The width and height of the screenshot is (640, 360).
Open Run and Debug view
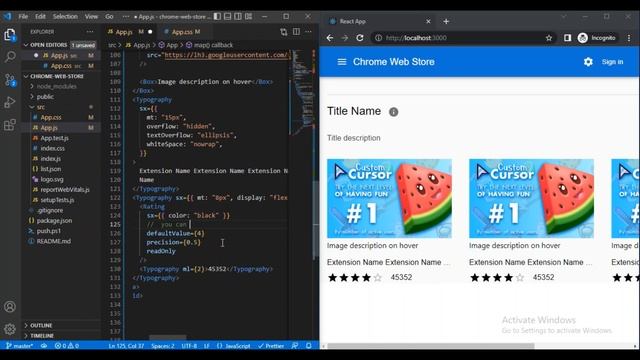[10, 102]
